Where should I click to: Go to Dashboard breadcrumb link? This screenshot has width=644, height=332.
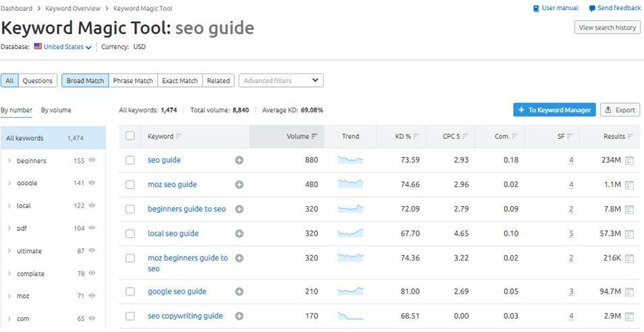click(x=16, y=8)
